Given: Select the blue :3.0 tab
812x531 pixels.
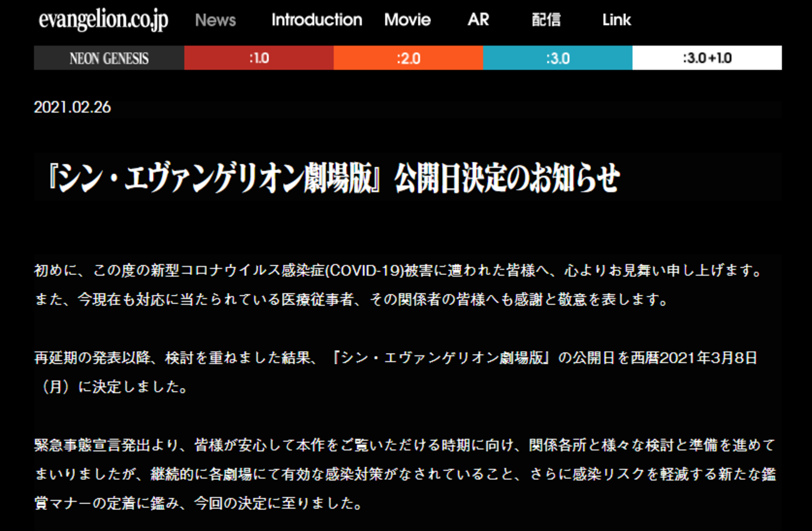Looking at the screenshot, I should 558,58.
